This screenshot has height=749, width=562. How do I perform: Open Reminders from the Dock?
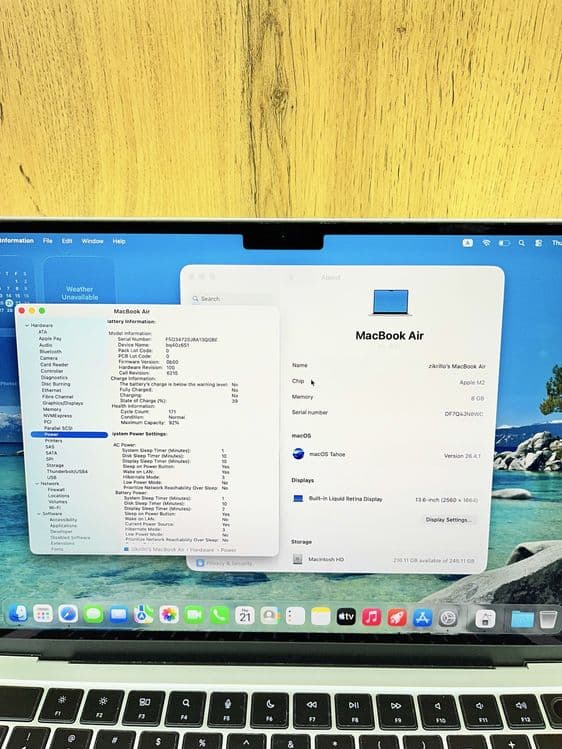tap(295, 616)
